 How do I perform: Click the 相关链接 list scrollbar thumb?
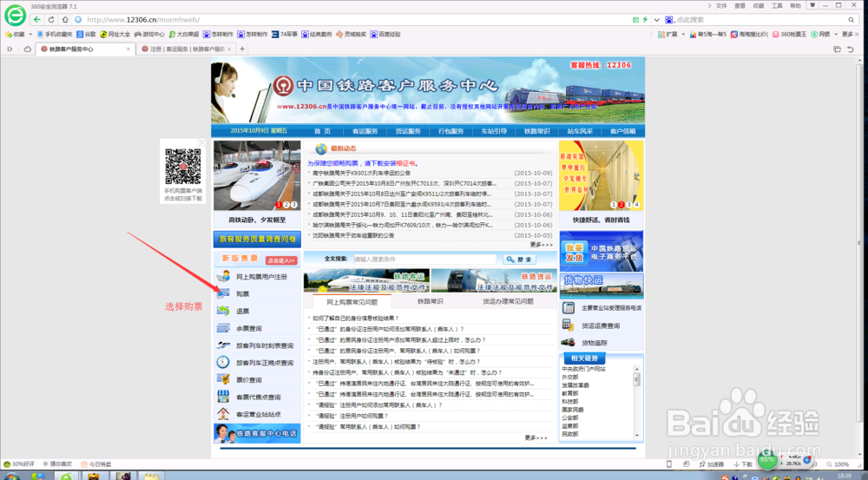636,379
